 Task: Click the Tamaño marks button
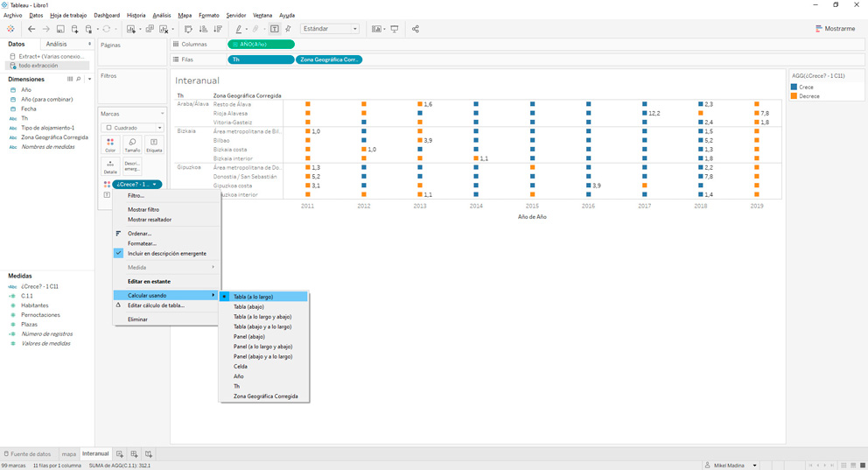click(x=132, y=144)
